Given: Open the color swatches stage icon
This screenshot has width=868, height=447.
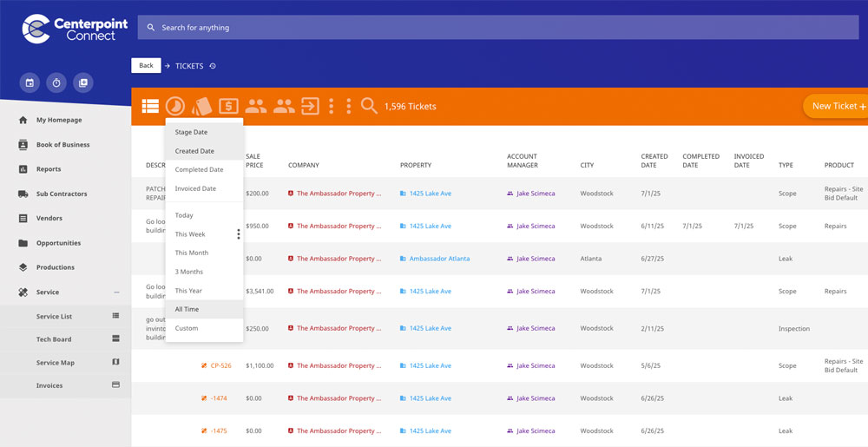Looking at the screenshot, I should click(201, 106).
